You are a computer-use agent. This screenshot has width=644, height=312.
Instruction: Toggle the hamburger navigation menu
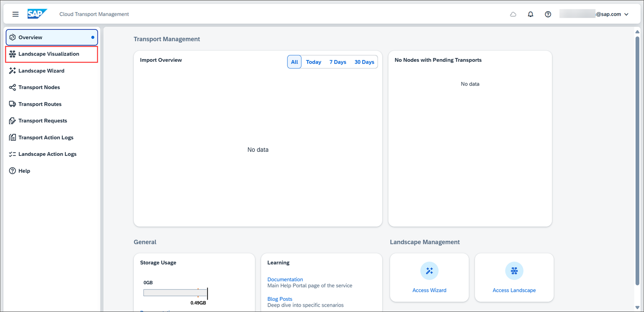point(15,14)
